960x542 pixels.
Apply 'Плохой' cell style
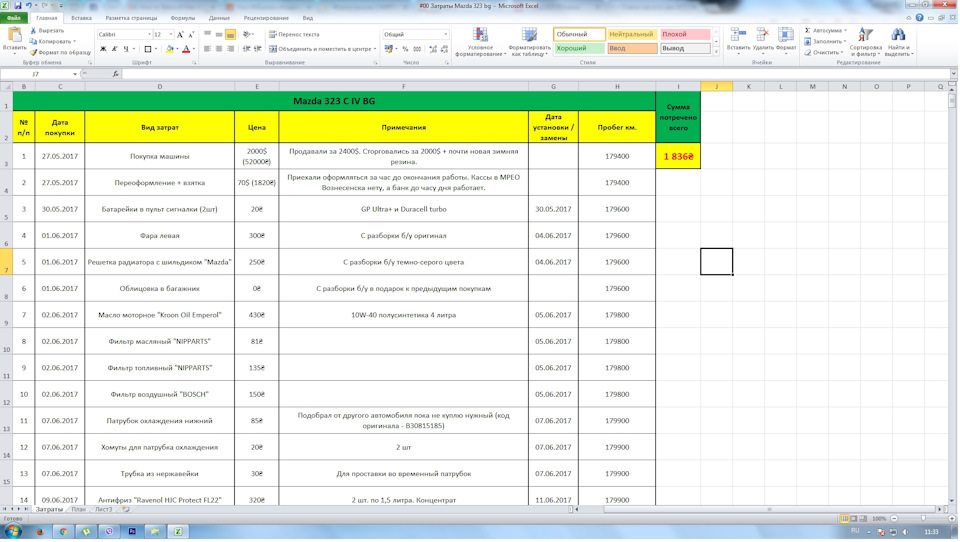click(685, 34)
